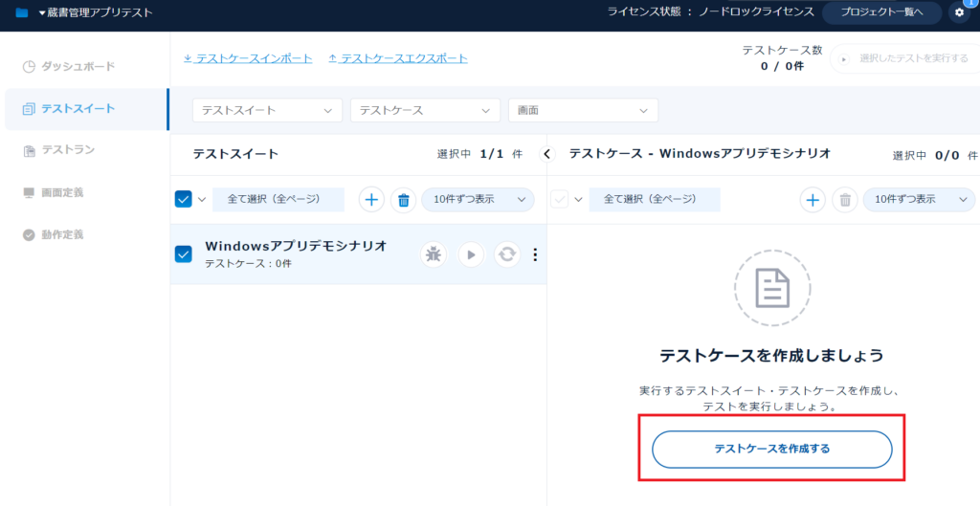Go to ダッシュボード in the sidebar

[x=78, y=66]
